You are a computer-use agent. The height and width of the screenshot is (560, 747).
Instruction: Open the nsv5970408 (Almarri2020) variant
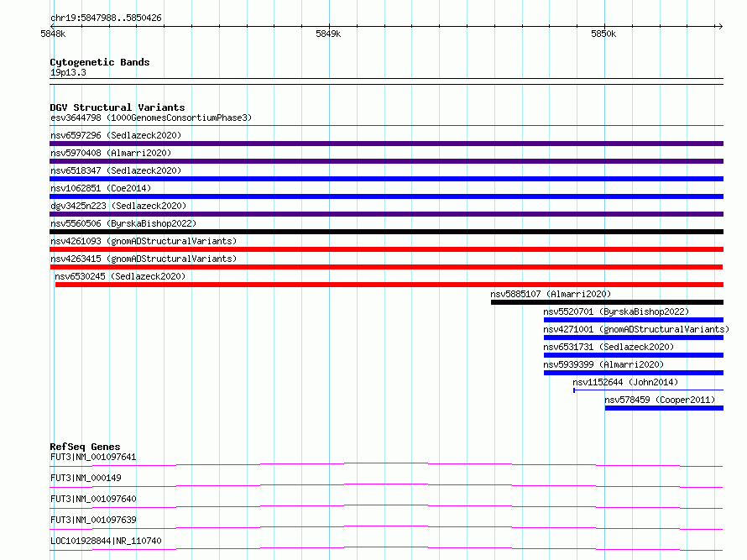111,153
